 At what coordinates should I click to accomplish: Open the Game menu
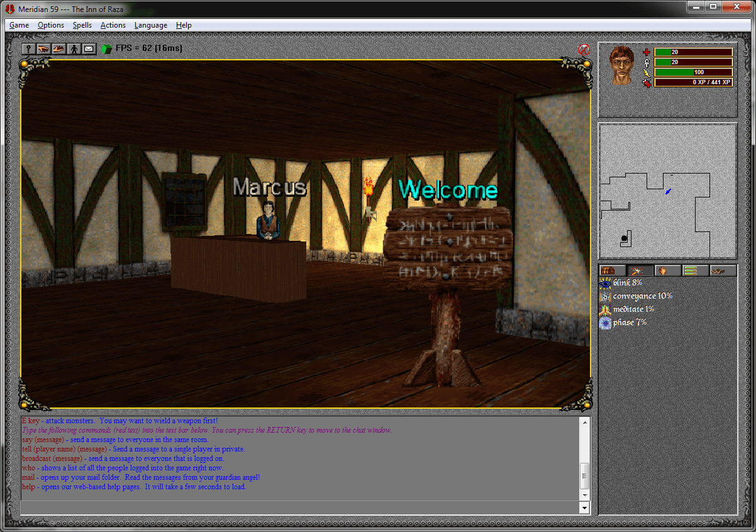pyautogui.click(x=19, y=25)
